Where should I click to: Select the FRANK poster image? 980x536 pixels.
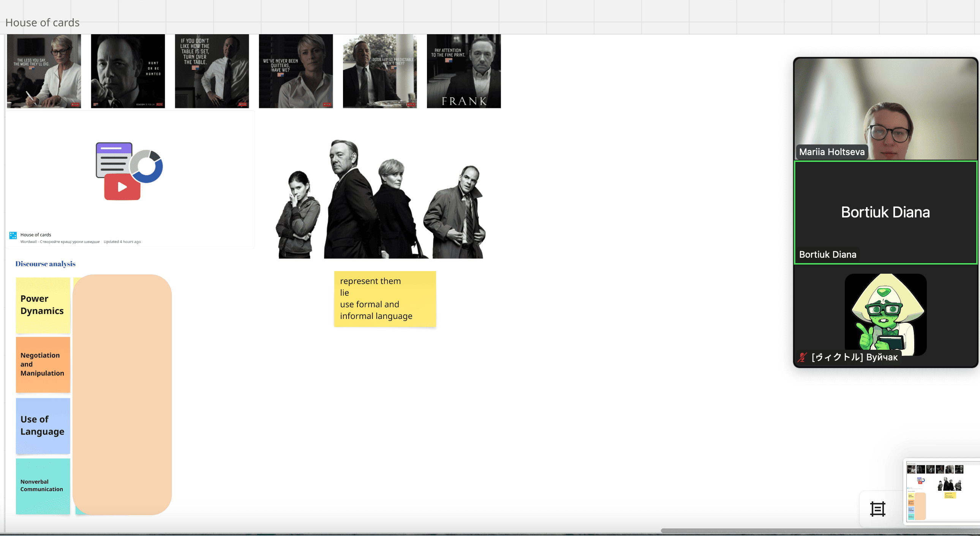click(463, 71)
